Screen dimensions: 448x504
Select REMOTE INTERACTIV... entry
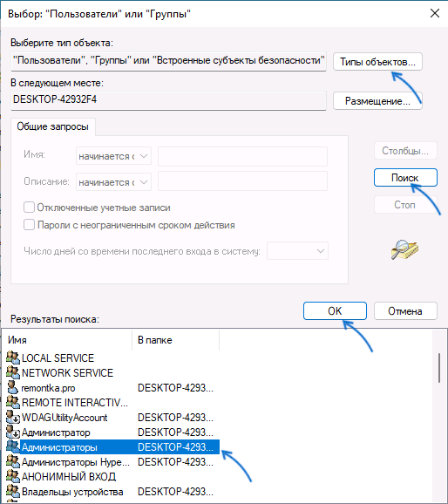coord(75,403)
